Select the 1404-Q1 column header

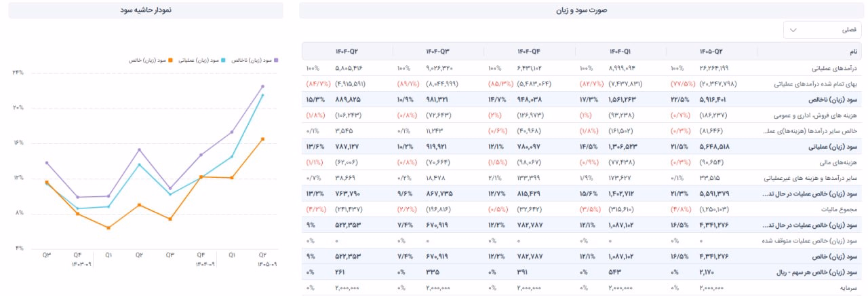coord(620,52)
